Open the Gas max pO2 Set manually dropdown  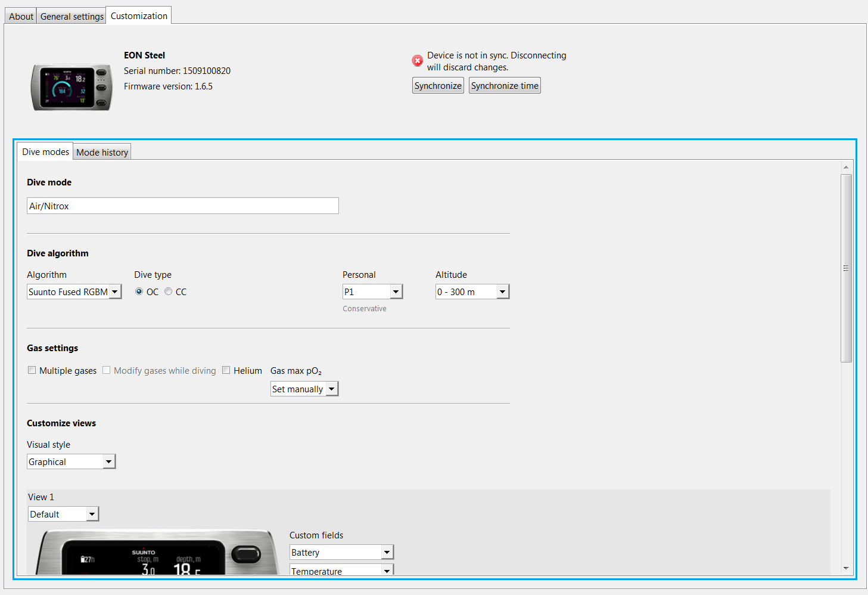(304, 389)
